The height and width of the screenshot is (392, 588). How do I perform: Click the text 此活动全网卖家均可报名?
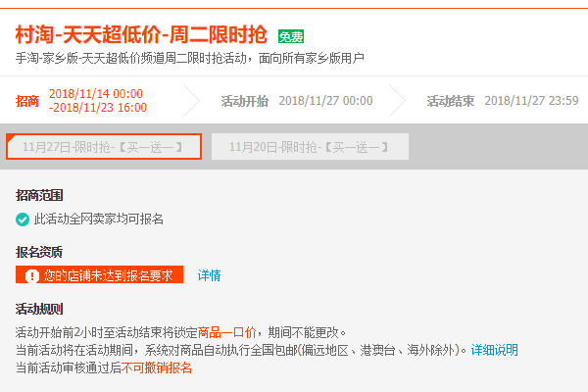99,220
